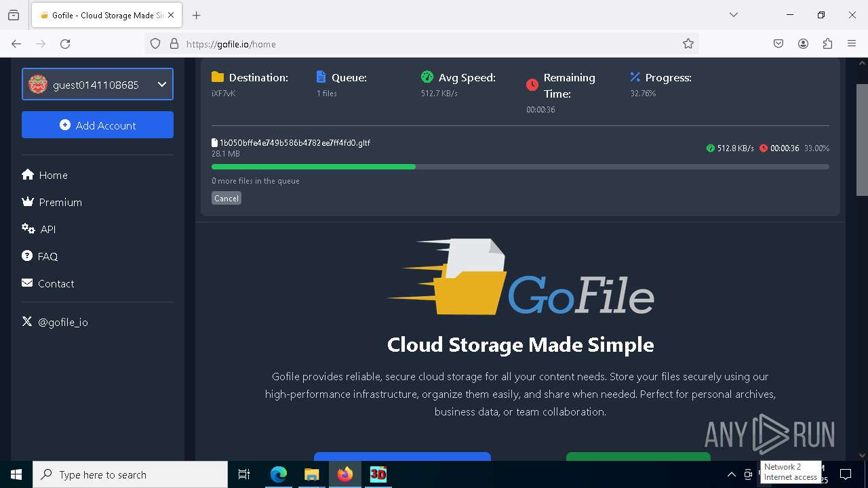This screenshot has width=868, height=488.
Task: Click the Remaining Time clock icon
Action: click(532, 85)
